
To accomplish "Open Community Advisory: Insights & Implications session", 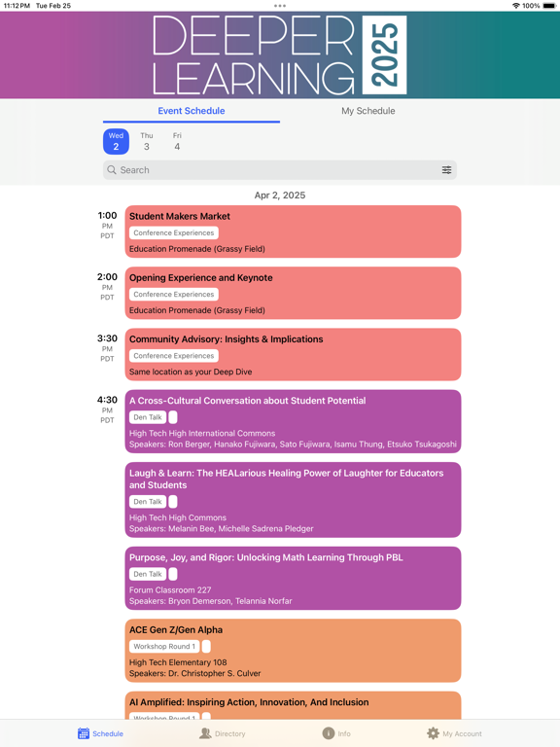I will (x=293, y=354).
